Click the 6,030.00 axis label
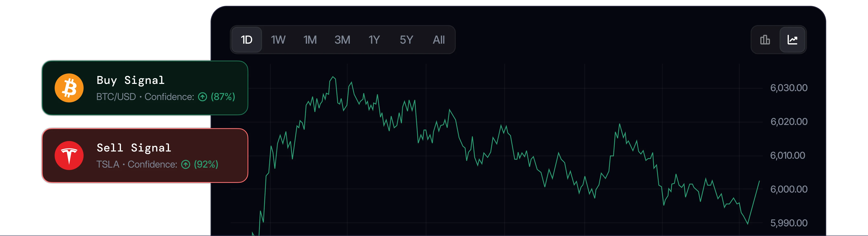 789,88
